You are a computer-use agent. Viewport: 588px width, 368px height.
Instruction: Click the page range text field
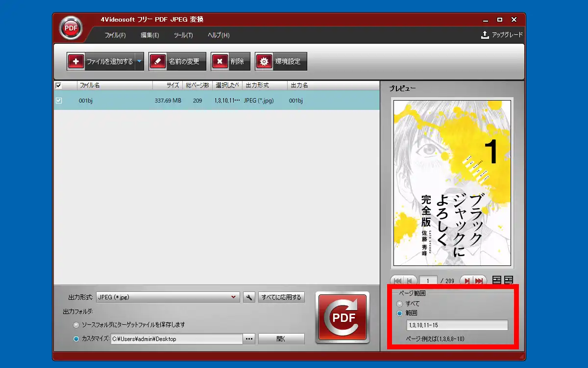457,325
